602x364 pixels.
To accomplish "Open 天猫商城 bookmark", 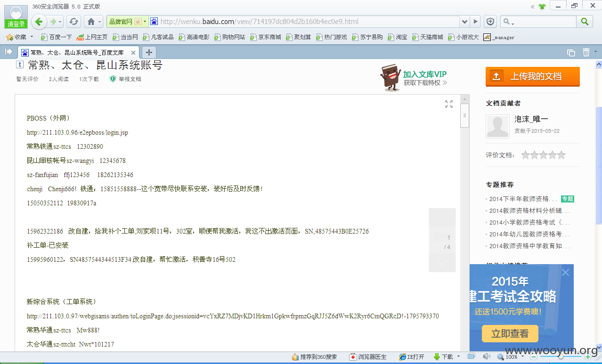I will point(428,37).
